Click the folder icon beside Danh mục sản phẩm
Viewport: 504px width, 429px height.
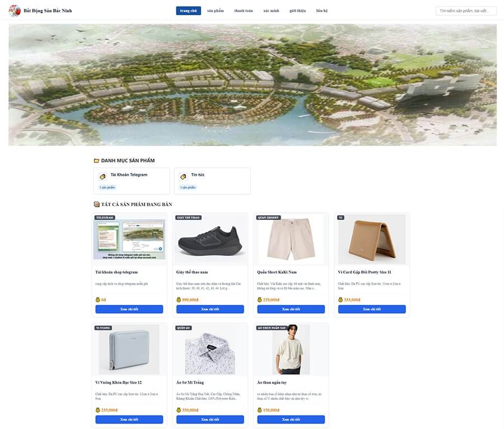click(x=96, y=161)
